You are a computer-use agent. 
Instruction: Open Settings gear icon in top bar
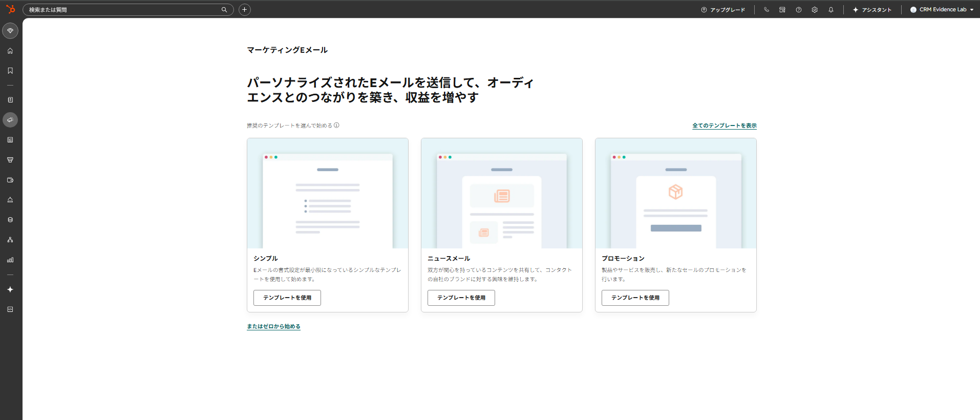[815, 10]
